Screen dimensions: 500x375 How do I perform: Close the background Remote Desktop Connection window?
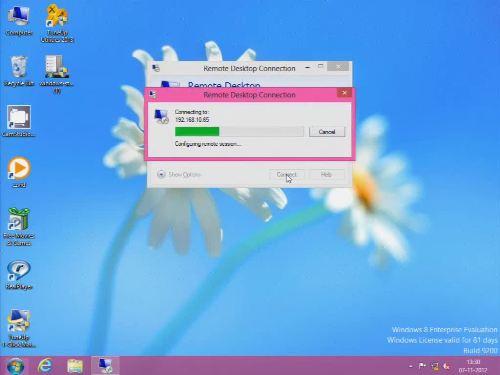tap(338, 67)
